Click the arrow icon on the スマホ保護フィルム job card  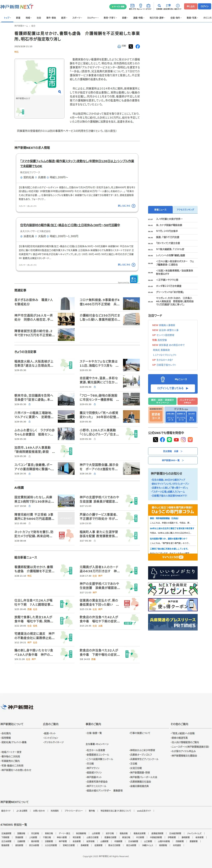pos(134,206)
